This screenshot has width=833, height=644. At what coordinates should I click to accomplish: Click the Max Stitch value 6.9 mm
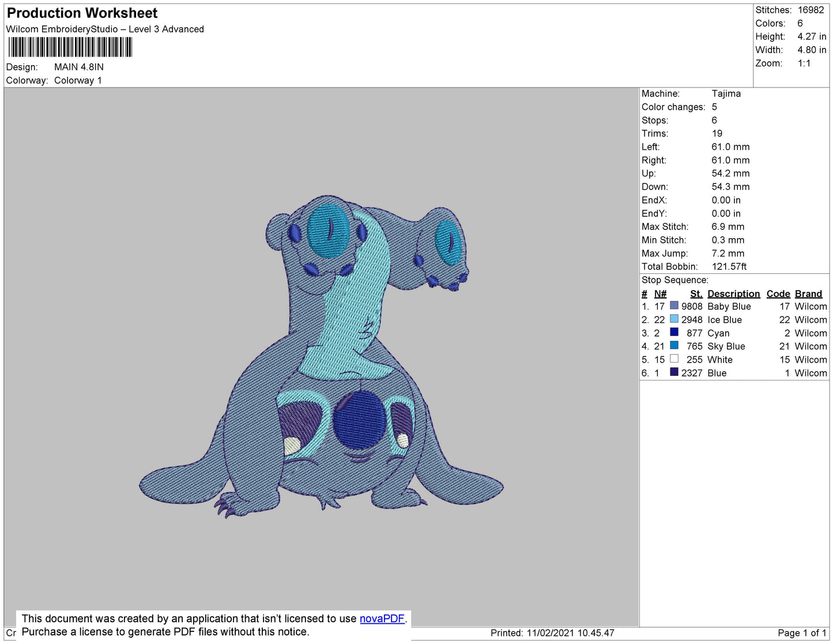point(728,227)
